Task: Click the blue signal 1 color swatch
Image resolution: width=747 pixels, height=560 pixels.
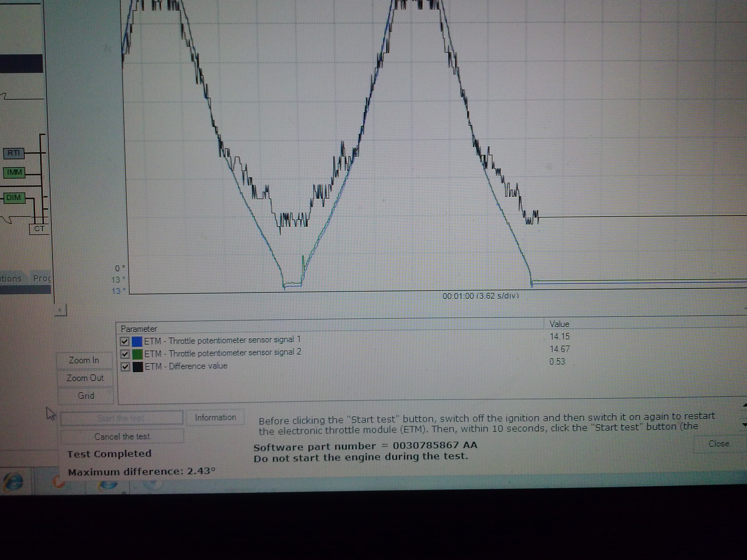Action: pos(137,342)
